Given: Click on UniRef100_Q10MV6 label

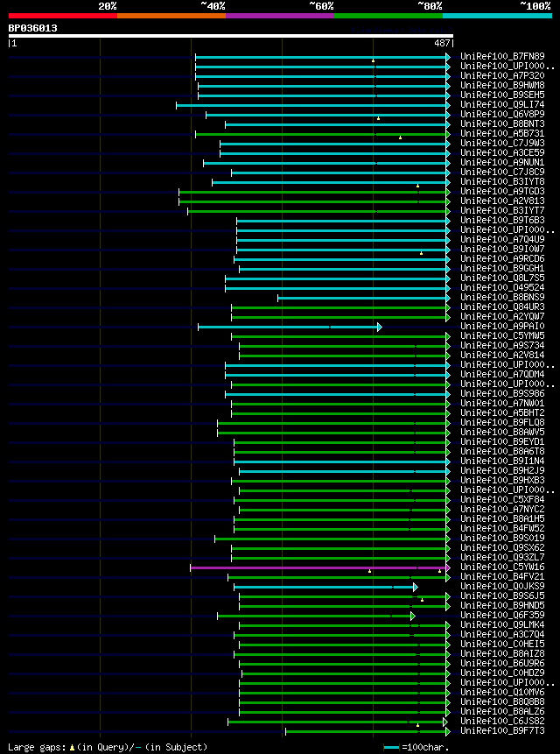Looking at the screenshot, I should click(x=502, y=693).
